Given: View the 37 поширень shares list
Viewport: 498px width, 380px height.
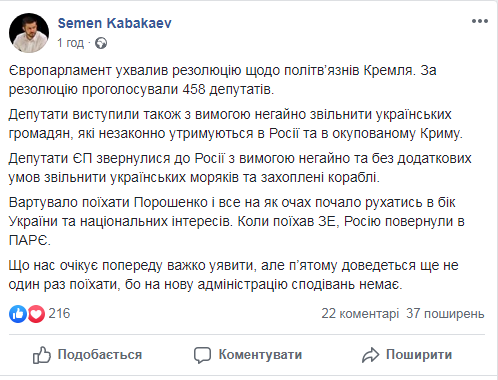Looking at the screenshot, I should point(445,314).
